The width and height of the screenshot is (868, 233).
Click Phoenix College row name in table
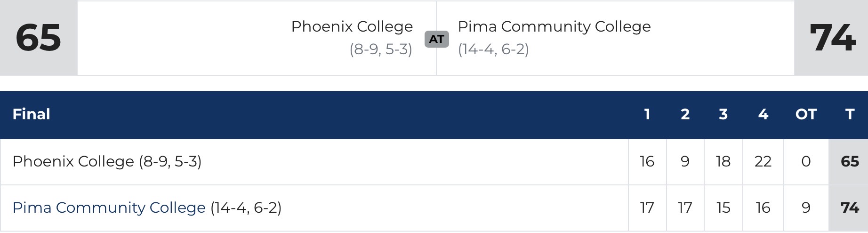73,162
